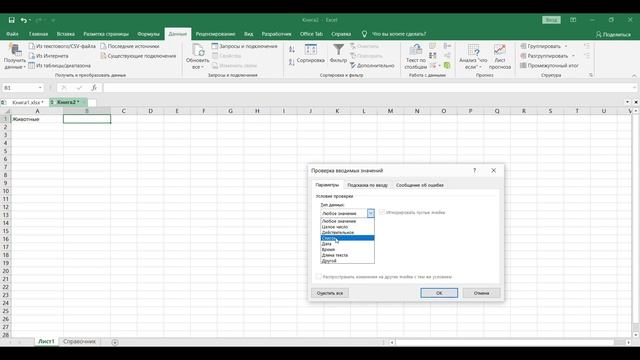Select Целое число in the list
The width and height of the screenshot is (640, 360).
pos(347,227)
